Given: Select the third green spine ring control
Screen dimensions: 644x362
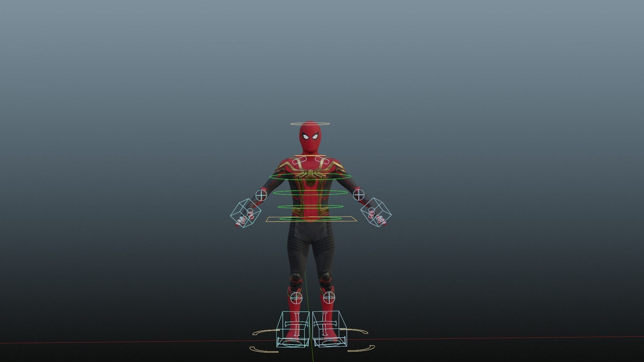Looking at the screenshot, I should 310,206.
